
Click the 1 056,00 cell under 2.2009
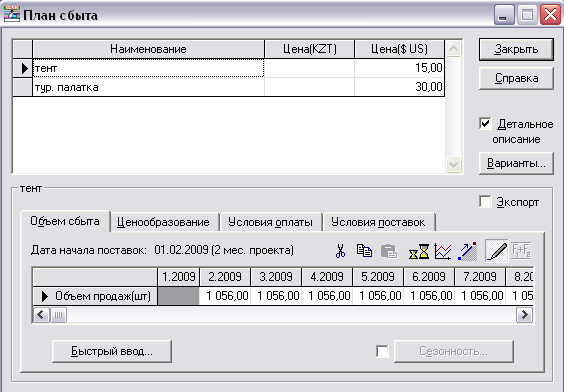click(x=225, y=296)
